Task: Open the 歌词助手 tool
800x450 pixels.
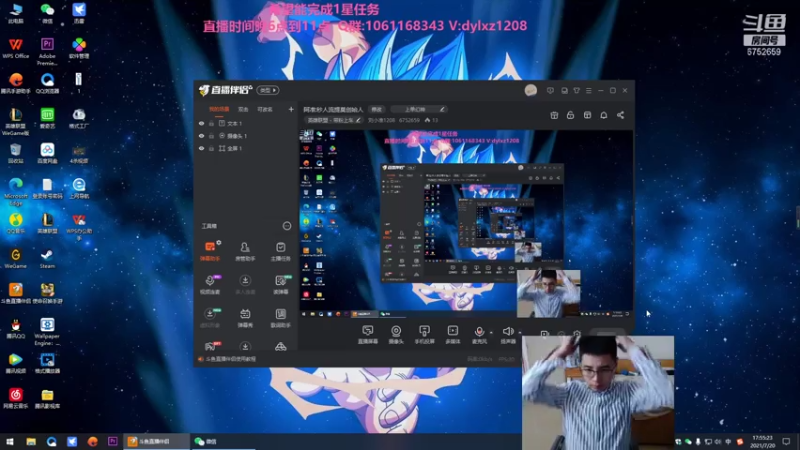Action: (280, 318)
